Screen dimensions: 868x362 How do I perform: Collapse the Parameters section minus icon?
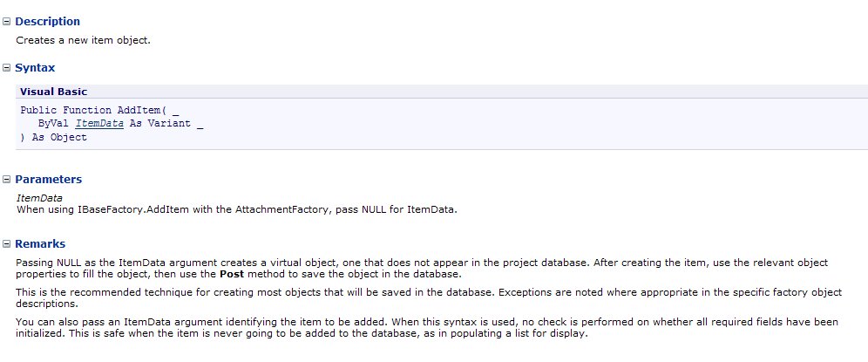(x=7, y=180)
